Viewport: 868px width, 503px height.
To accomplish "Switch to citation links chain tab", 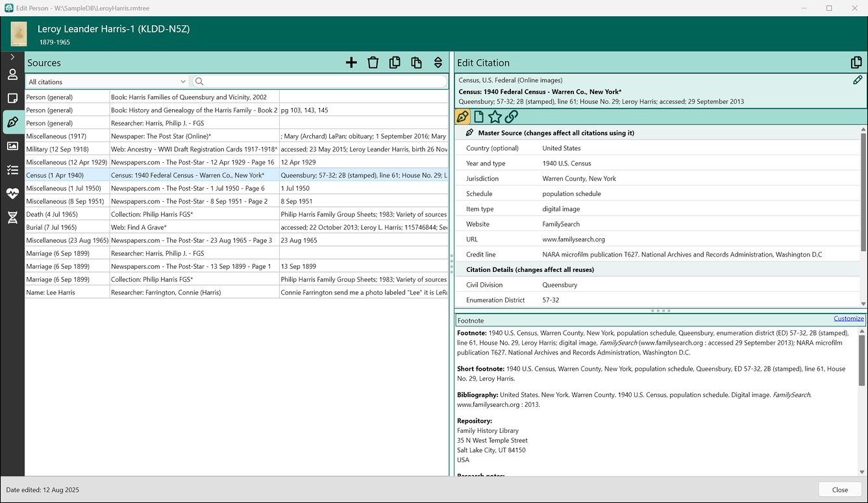I will [x=512, y=117].
